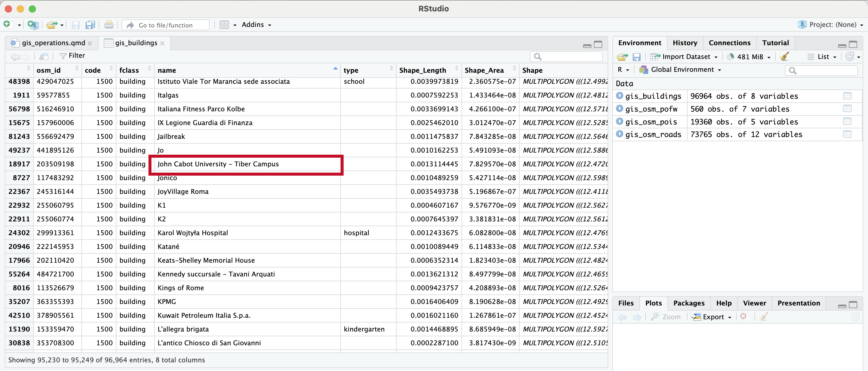The image size is (868, 371).
Task: Toggle the Filter option in data viewer
Action: pyautogui.click(x=72, y=56)
